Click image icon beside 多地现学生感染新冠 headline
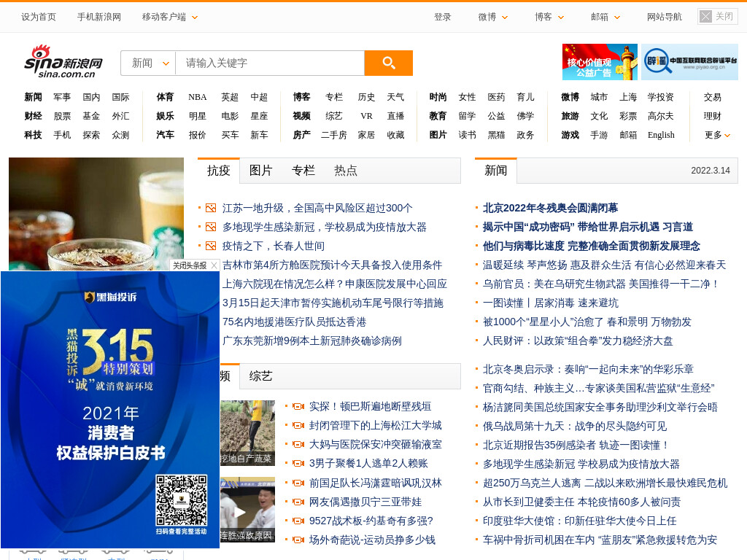 pos(211,227)
